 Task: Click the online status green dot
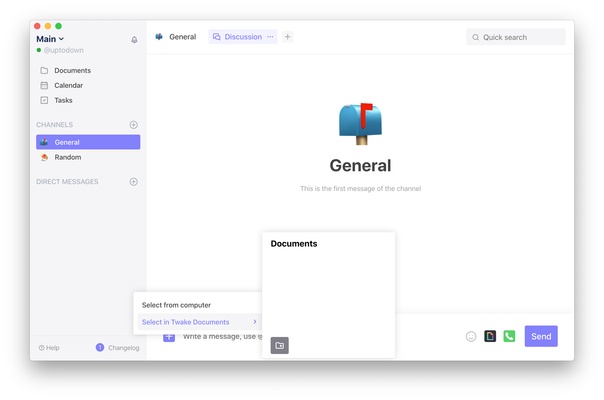pyautogui.click(x=39, y=50)
